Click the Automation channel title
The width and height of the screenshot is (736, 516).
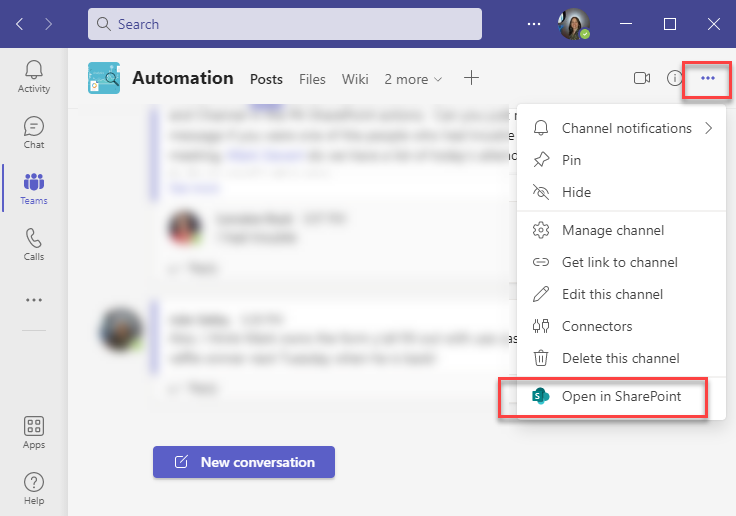click(183, 78)
